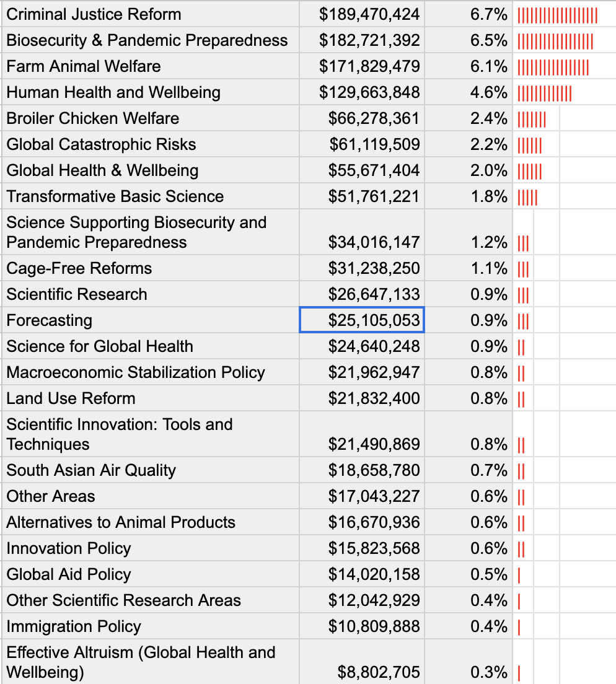
Task: Click the $182,721,392 amount cell
Action: [369, 40]
